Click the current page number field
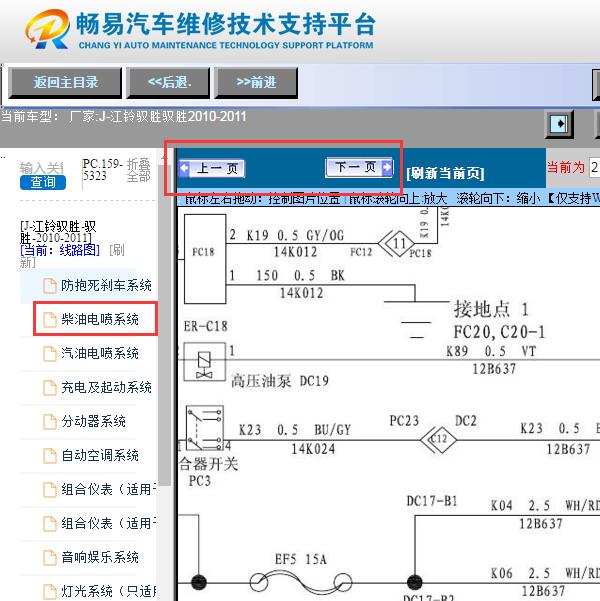 [x=594, y=167]
